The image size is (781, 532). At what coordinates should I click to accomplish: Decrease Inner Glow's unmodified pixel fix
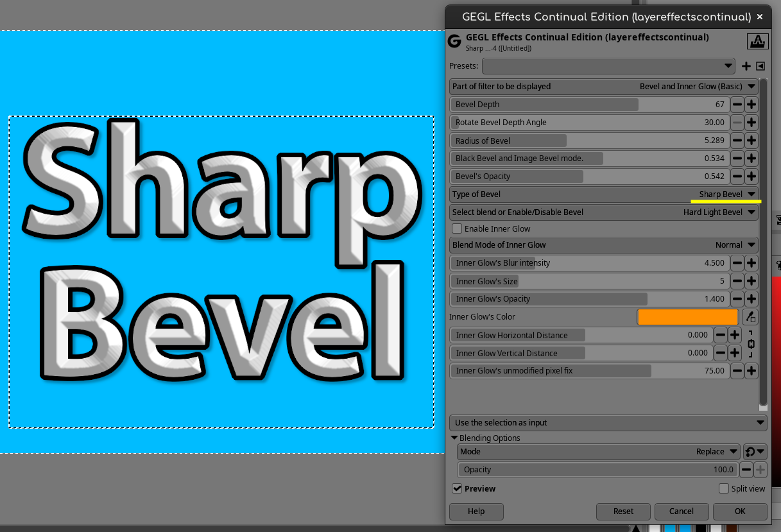(x=737, y=371)
